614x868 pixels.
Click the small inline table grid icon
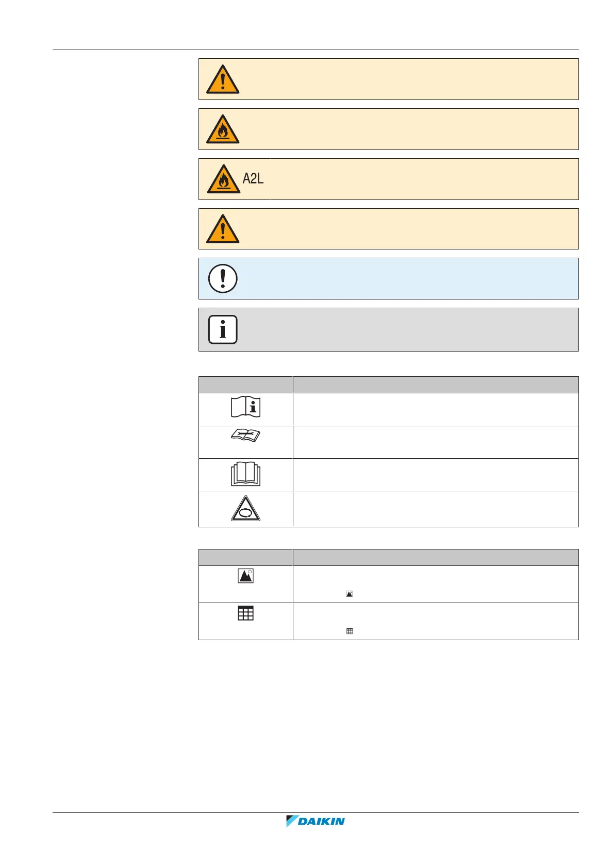pos(350,631)
